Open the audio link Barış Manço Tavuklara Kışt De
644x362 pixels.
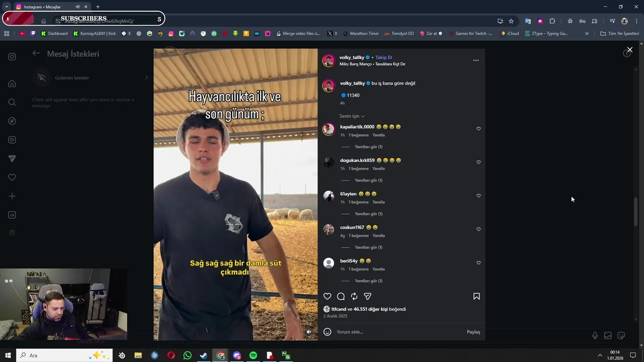(372, 64)
